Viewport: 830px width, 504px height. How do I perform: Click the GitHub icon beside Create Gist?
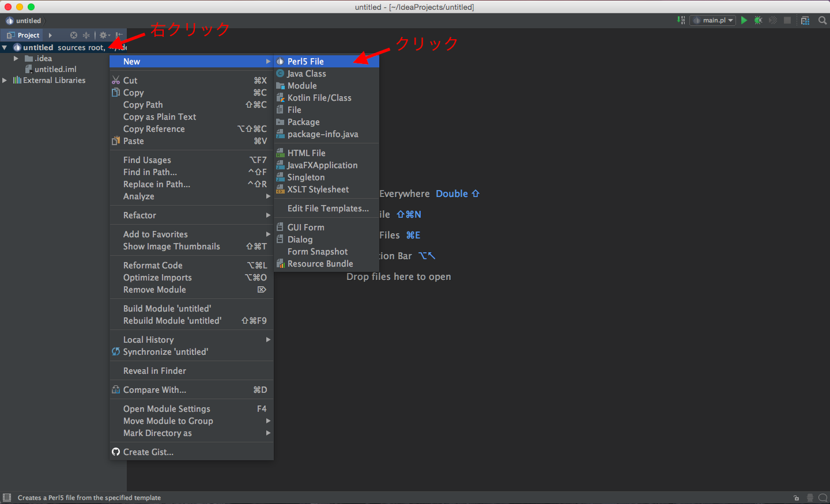(x=116, y=452)
